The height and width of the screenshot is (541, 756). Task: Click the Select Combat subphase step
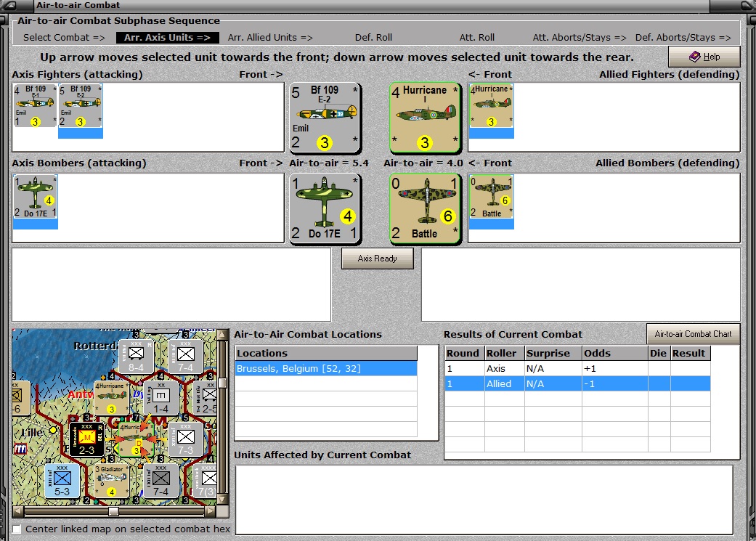point(64,37)
